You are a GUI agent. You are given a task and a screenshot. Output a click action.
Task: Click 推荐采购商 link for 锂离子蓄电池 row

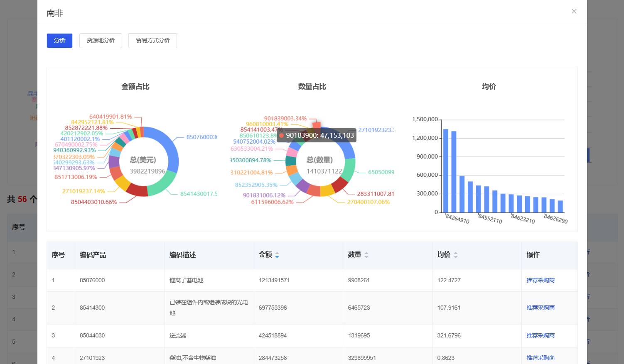pos(540,281)
